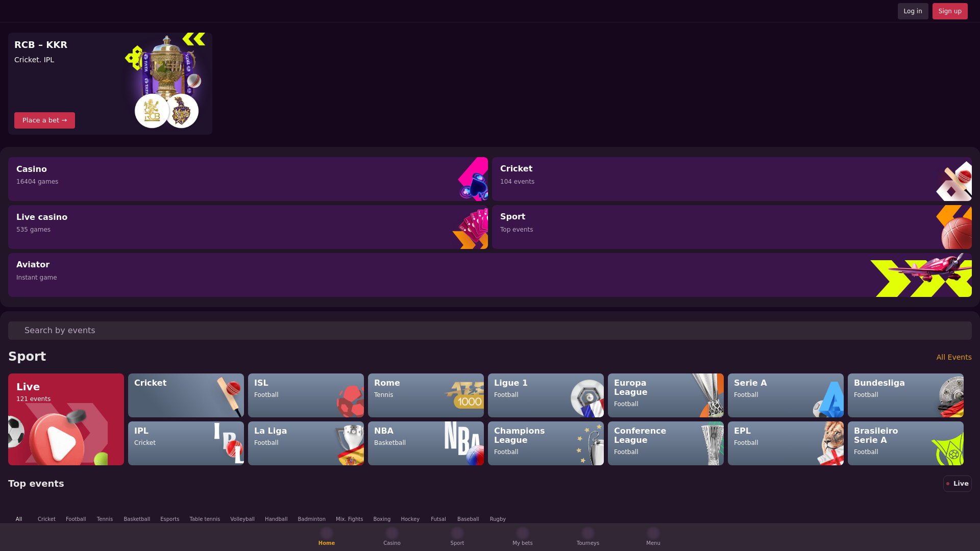Select the Tennis filter tab
Viewport: 980px width, 551px height.
[105, 519]
